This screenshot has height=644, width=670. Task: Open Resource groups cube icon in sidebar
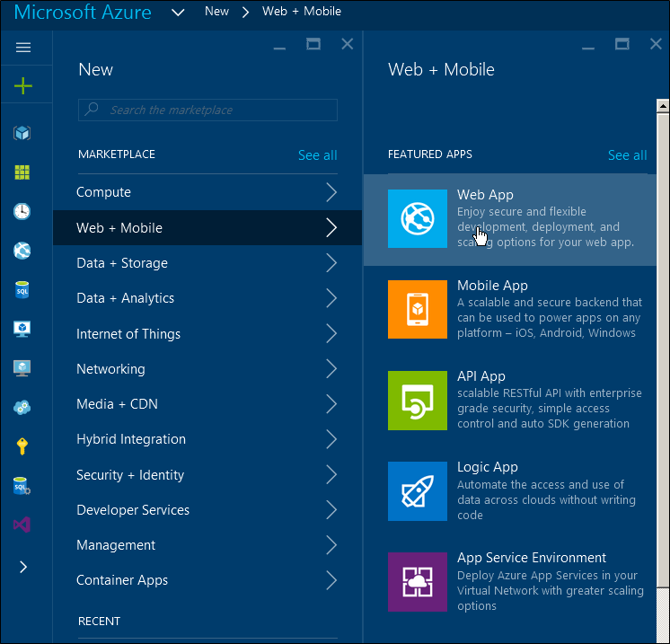pyautogui.click(x=22, y=133)
